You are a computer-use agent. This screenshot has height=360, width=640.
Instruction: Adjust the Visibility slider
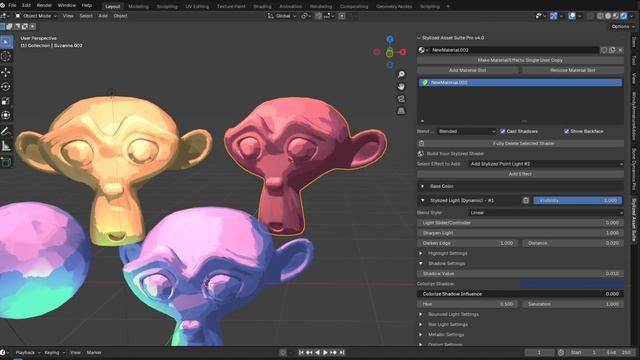[578, 200]
